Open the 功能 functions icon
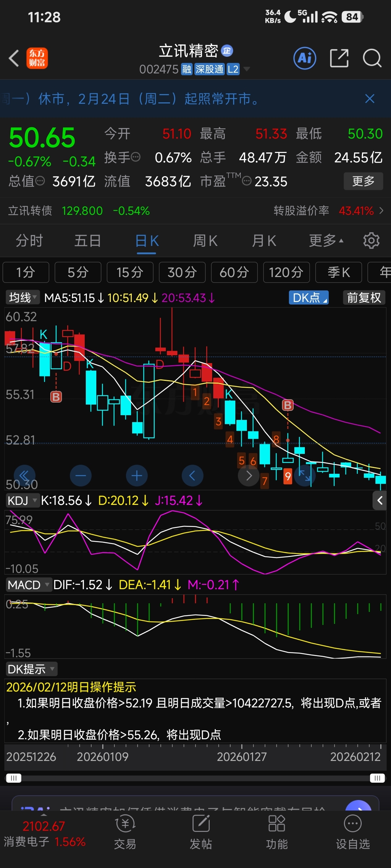This screenshot has height=868, width=391. tap(277, 832)
